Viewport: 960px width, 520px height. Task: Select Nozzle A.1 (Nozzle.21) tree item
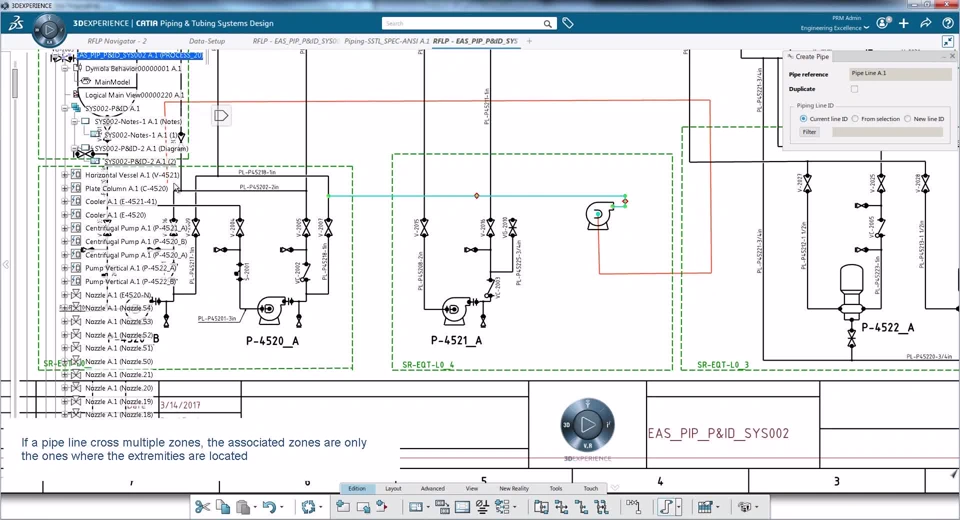119,374
